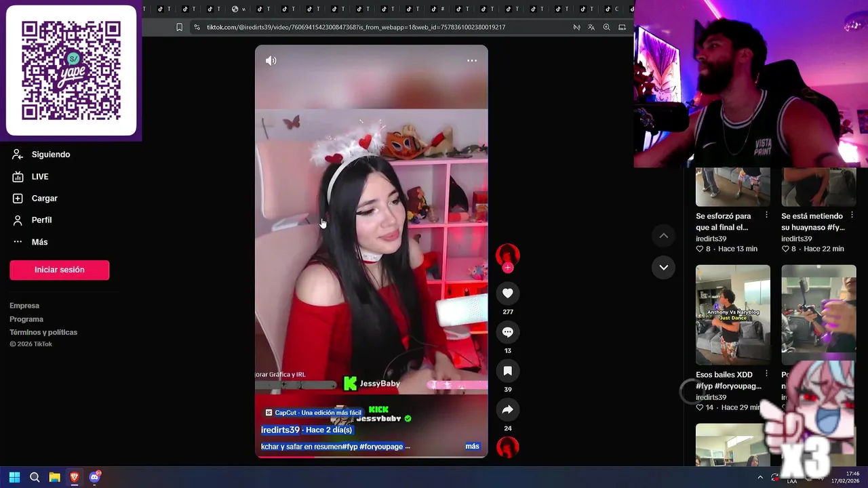Save the video with bookmark icon showing 39
The image size is (868, 488).
coord(508,371)
